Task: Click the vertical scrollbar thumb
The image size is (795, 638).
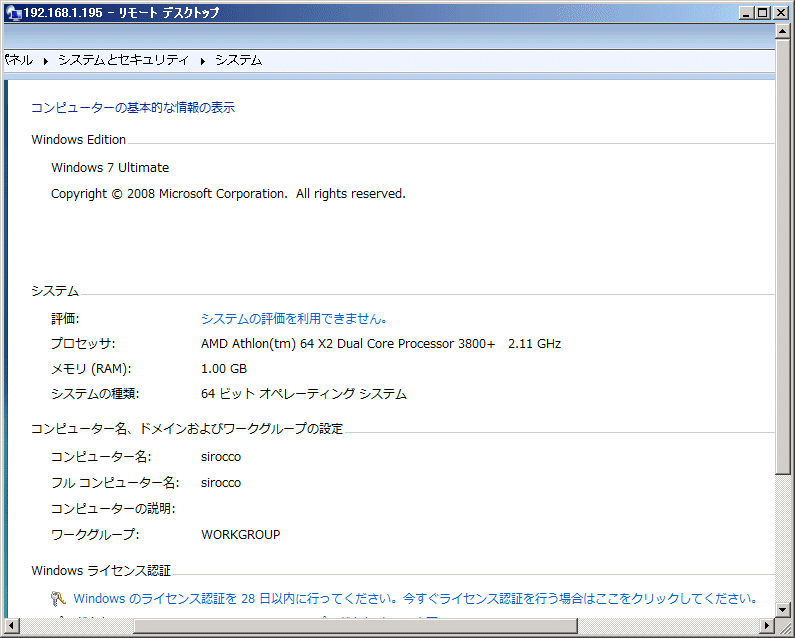Action: [782, 257]
